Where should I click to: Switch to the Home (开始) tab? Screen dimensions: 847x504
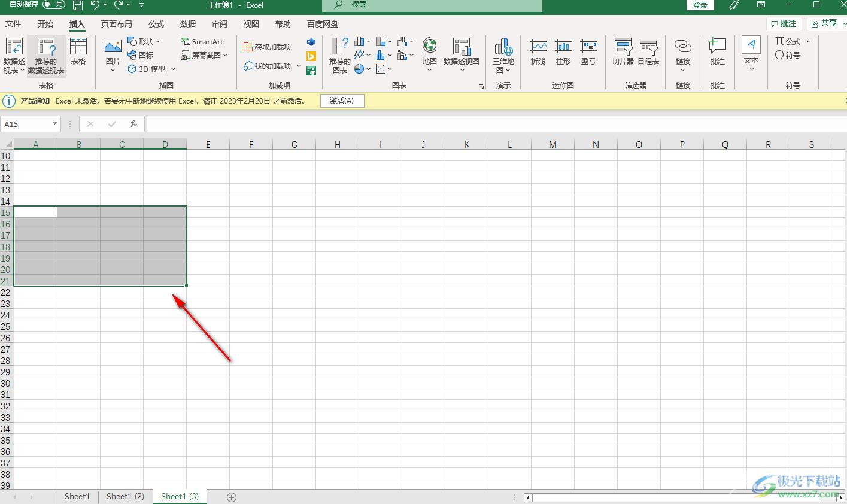coord(45,23)
